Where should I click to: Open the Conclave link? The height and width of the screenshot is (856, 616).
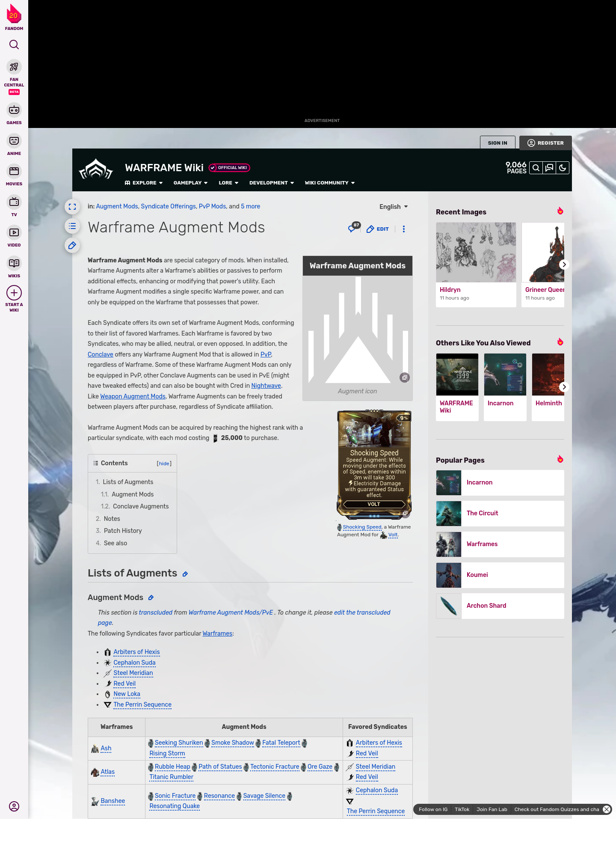click(101, 354)
